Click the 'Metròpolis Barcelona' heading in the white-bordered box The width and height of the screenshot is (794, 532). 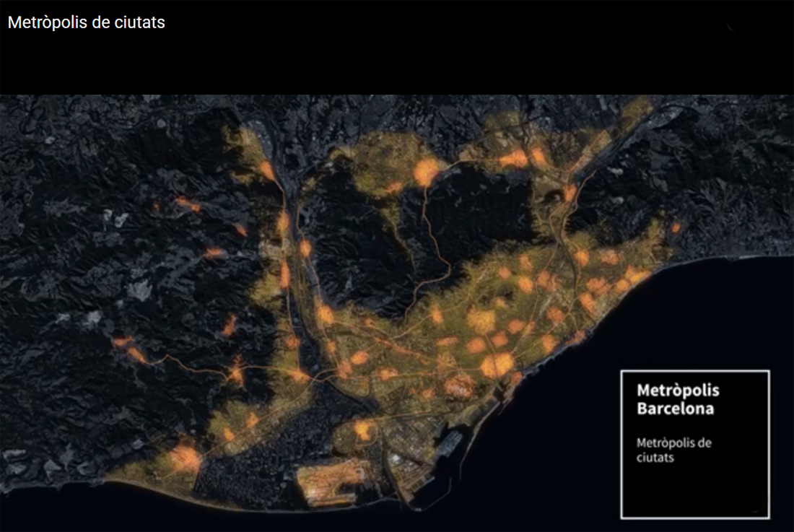678,399
